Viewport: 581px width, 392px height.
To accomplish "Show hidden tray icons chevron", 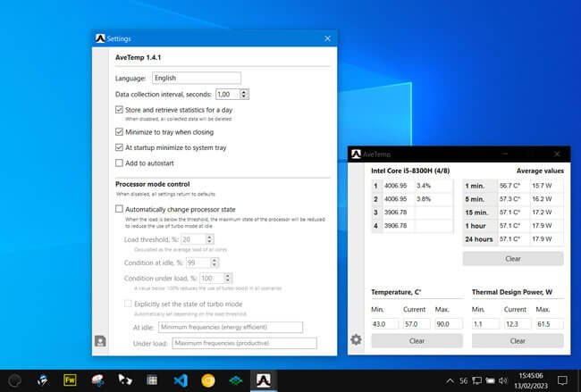I will 450,380.
